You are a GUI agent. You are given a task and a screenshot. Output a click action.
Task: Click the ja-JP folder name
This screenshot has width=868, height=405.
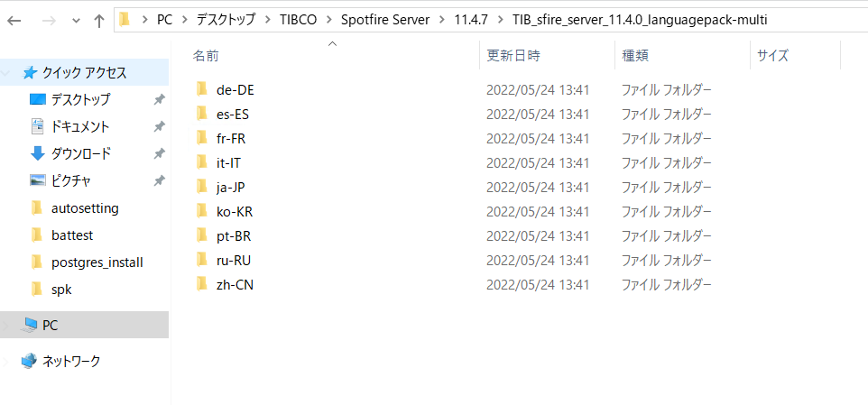pyautogui.click(x=230, y=188)
